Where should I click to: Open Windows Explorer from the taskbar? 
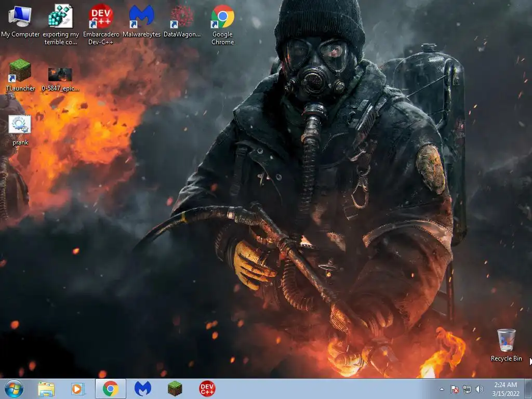tap(46, 389)
